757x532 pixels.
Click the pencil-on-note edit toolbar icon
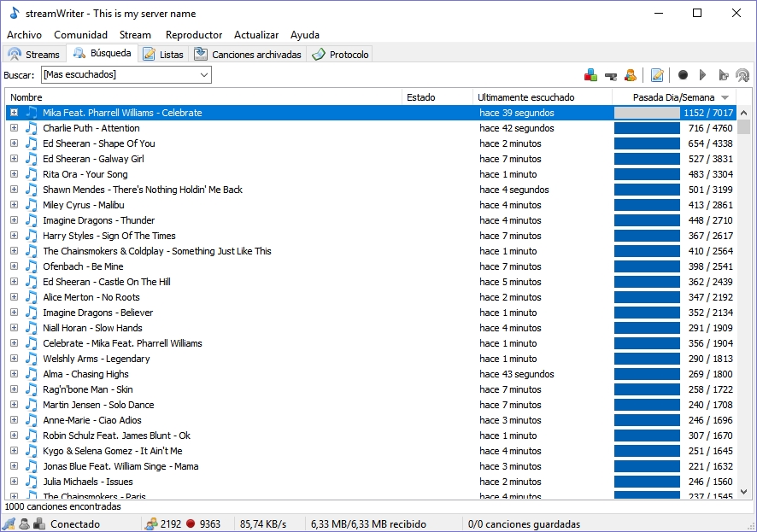[x=656, y=75]
